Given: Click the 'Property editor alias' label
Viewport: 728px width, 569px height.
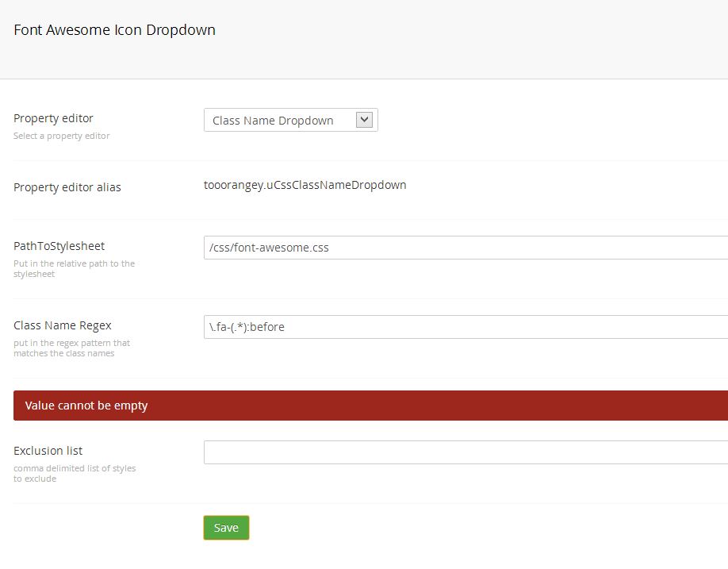Looking at the screenshot, I should click(67, 187).
